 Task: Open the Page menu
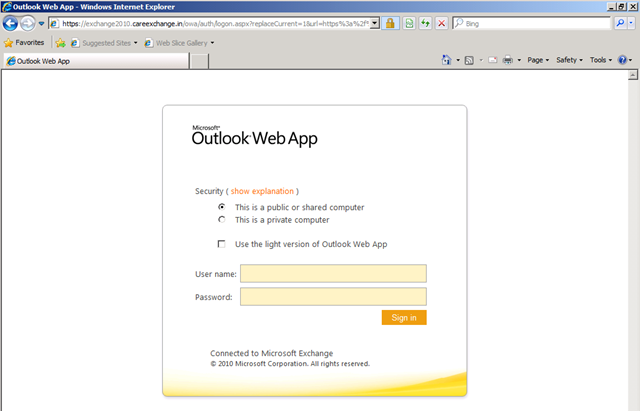538,60
